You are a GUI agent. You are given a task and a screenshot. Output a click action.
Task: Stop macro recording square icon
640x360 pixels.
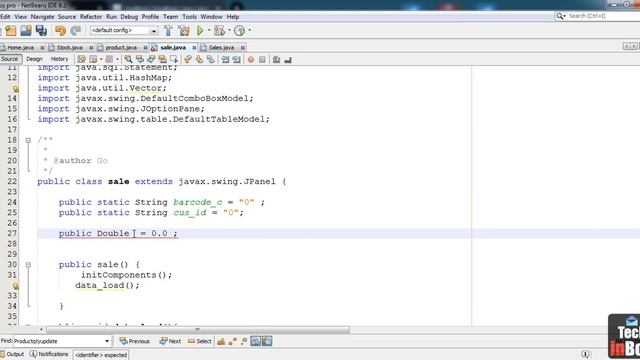262,60
